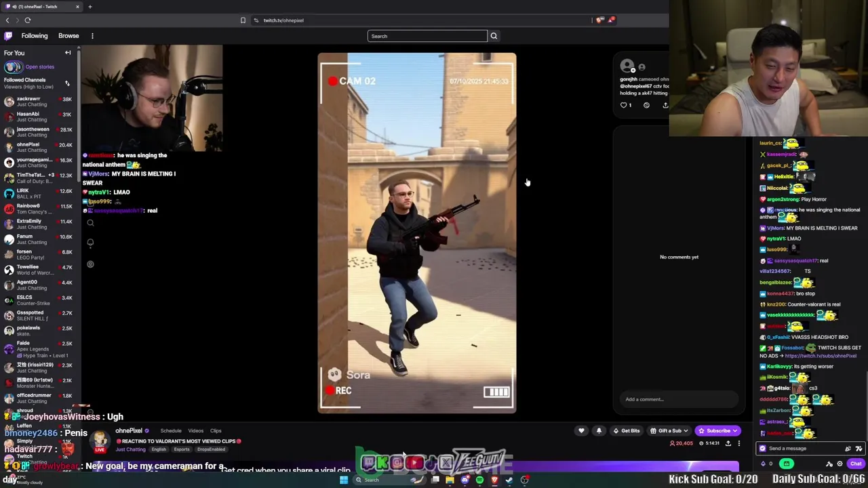868x488 pixels.
Task: Click ohnePixel channel name title
Action: [x=129, y=431]
